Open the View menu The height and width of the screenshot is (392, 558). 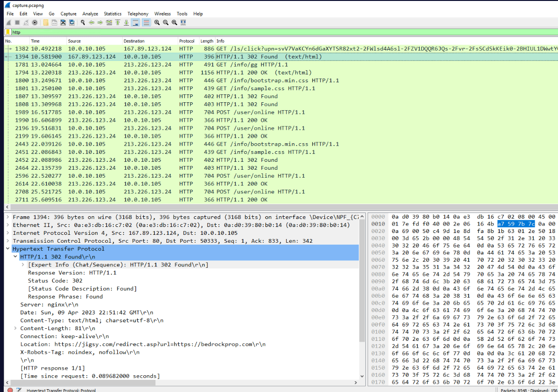[x=38, y=13]
